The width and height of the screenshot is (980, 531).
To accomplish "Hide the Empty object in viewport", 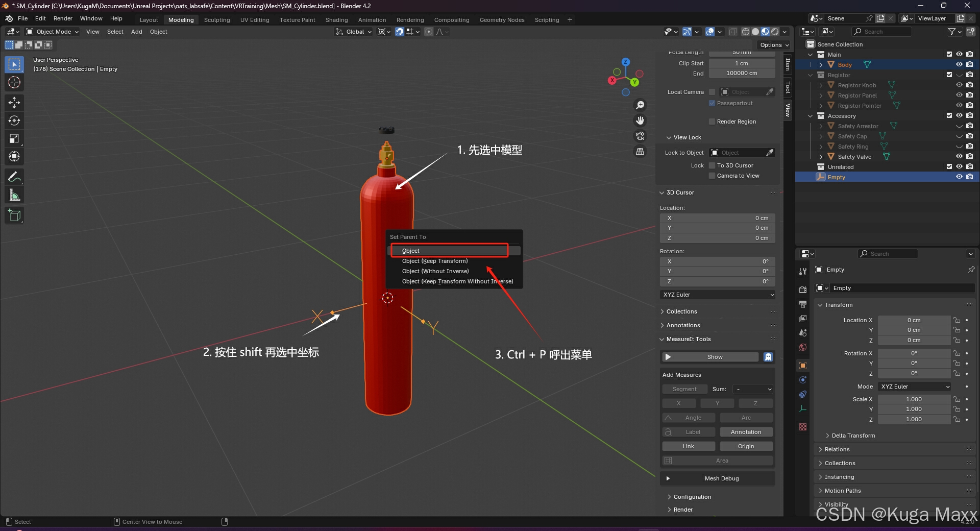I will (x=959, y=177).
